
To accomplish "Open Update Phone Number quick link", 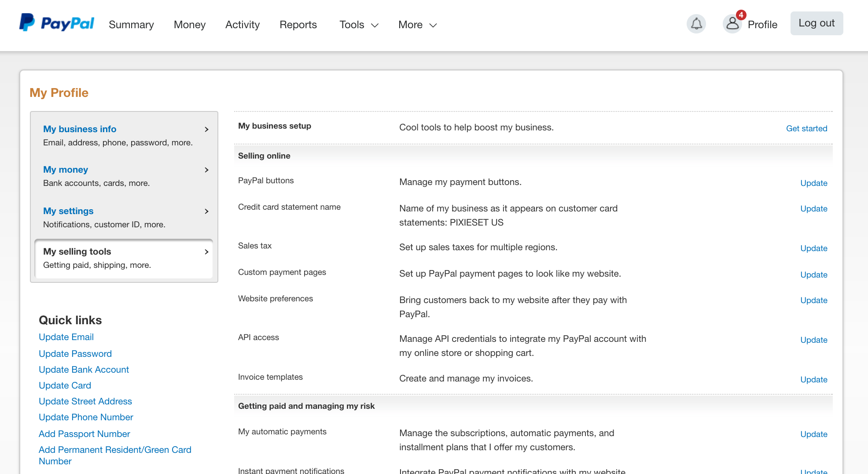I will point(86,417).
